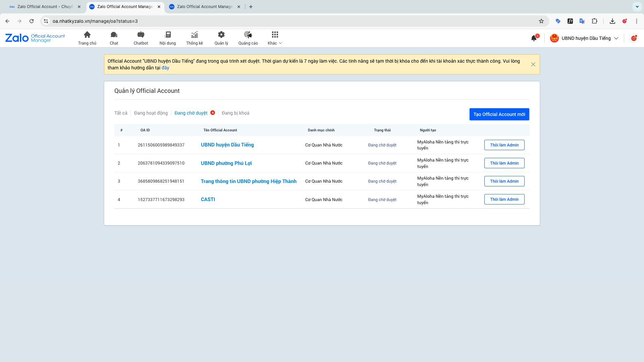Screen dimensions: 644x362
Task: Open Trang chủ home icon
Action: coord(87,35)
